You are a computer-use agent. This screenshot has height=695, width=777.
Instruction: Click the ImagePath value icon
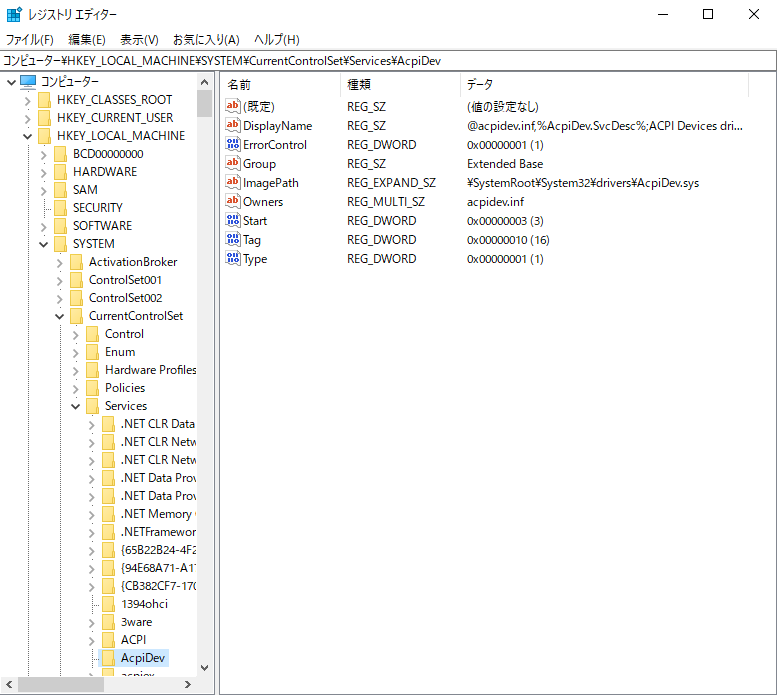coord(233,183)
